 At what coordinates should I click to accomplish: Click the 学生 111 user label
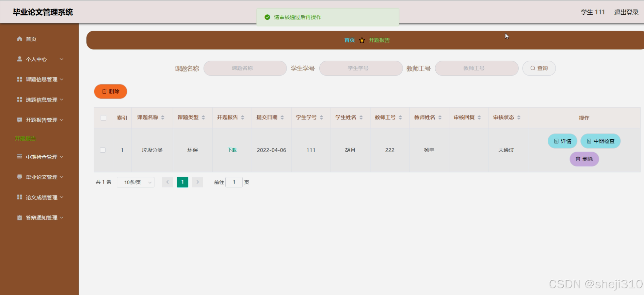tap(593, 12)
